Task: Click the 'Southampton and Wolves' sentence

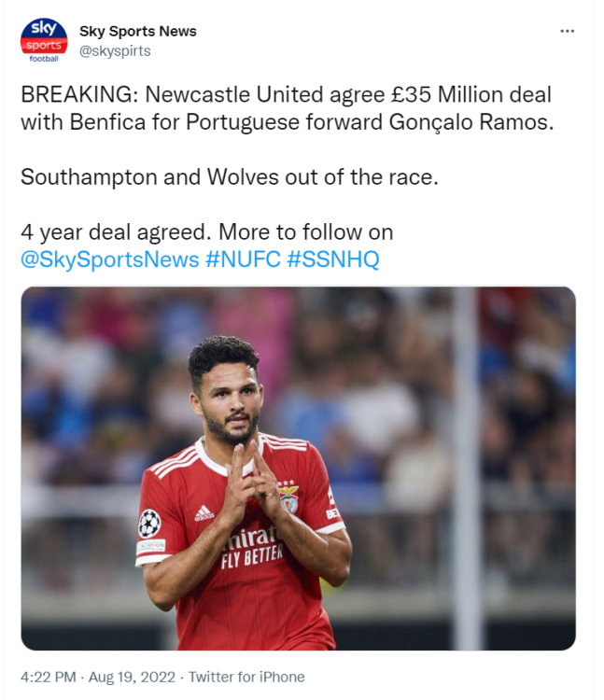Action: pos(229,177)
